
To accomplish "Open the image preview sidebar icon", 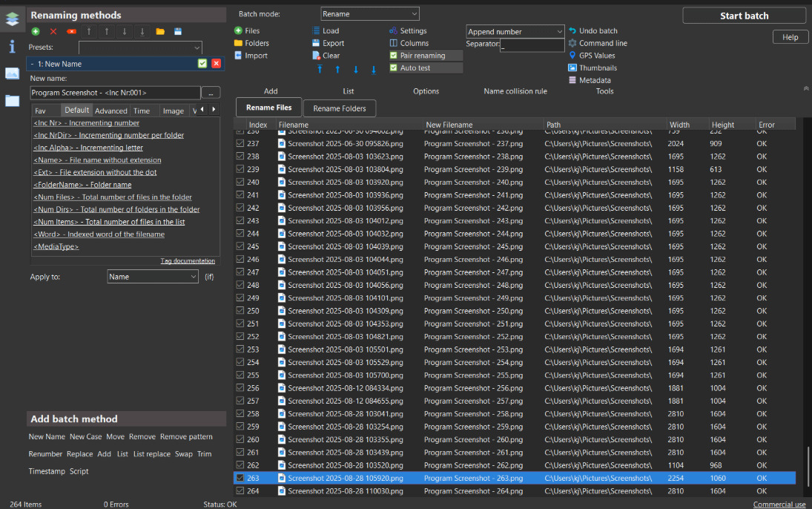I will coord(12,73).
